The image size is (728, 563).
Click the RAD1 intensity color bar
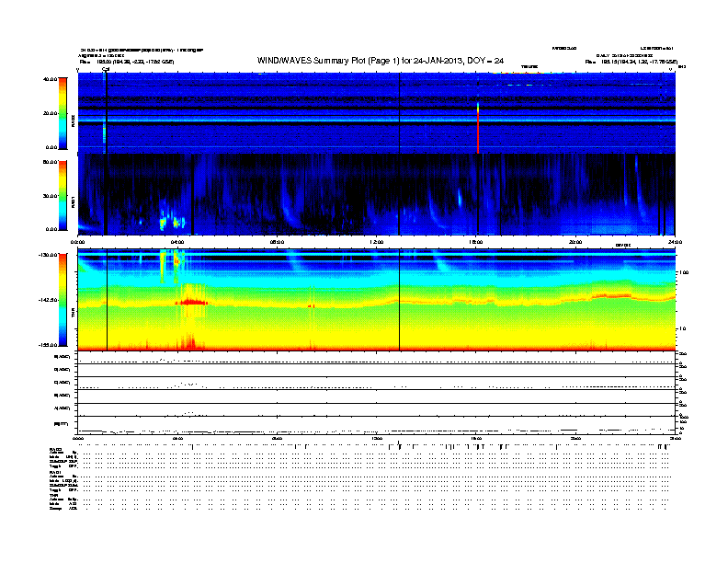[63, 195]
